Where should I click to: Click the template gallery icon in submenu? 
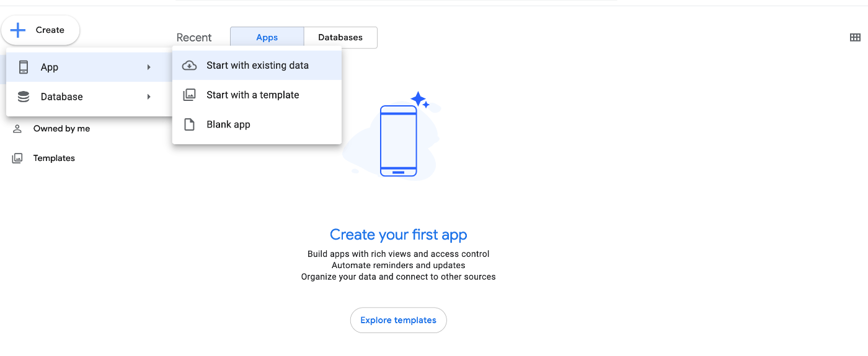coord(189,95)
